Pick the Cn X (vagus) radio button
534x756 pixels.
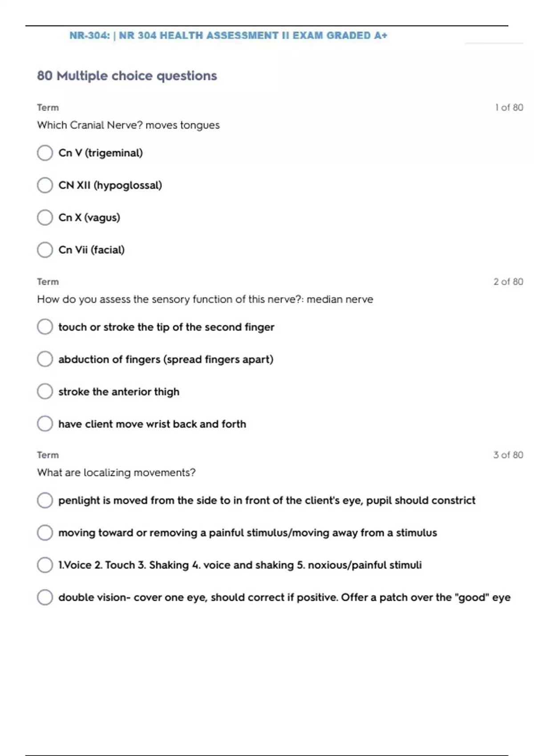[x=45, y=218]
